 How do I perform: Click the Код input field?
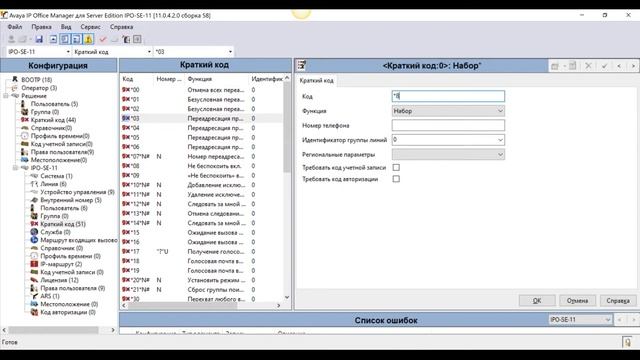pos(448,96)
